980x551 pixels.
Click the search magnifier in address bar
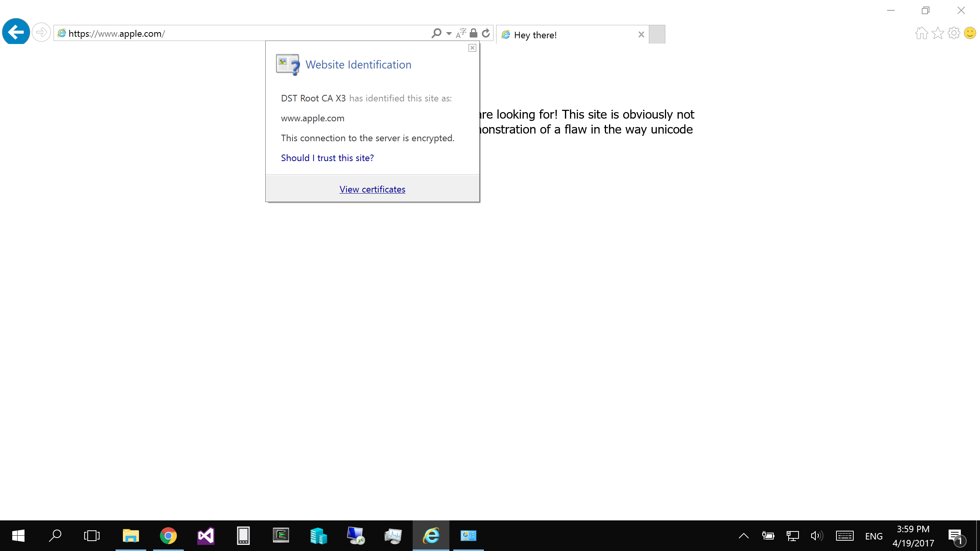(436, 33)
